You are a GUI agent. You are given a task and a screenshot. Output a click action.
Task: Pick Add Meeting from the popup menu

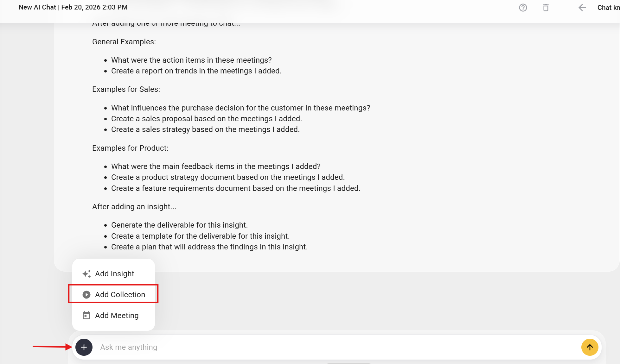[117, 316]
